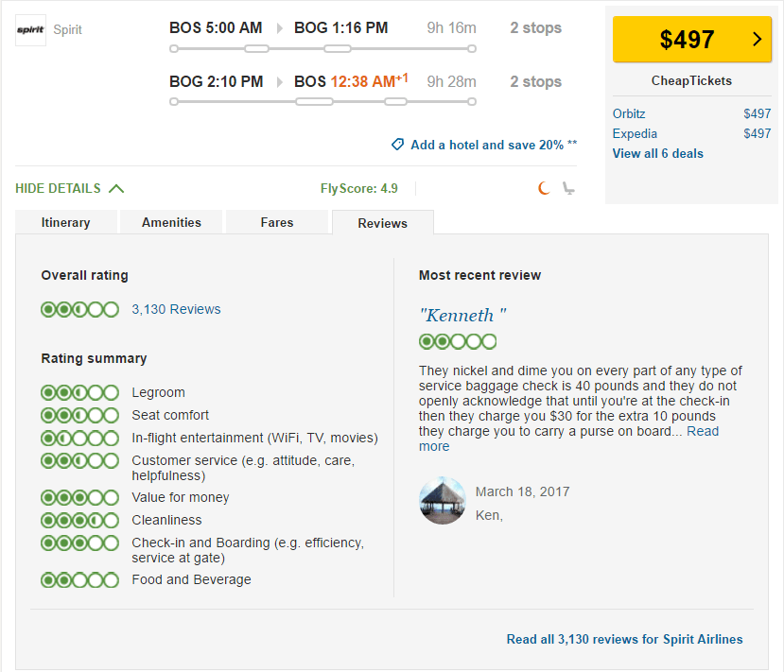Screen dimensions: 784x672
Task: Click the overall rating bubbles
Action: [x=80, y=310]
